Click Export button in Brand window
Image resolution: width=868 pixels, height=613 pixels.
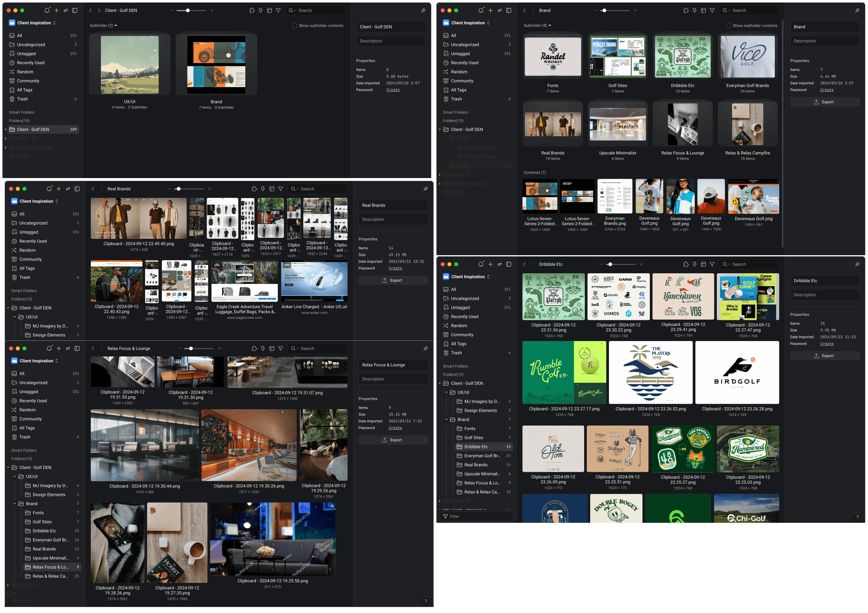point(824,102)
